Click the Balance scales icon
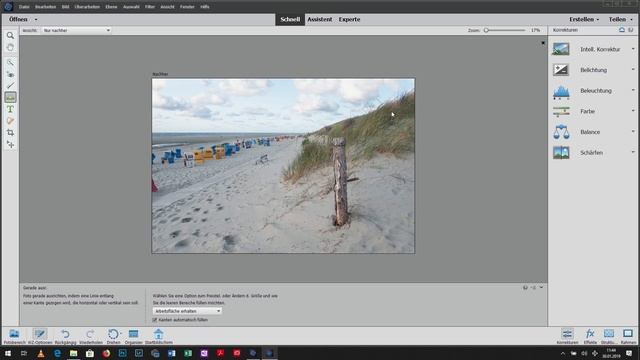This screenshot has height=360, width=640. click(561, 132)
